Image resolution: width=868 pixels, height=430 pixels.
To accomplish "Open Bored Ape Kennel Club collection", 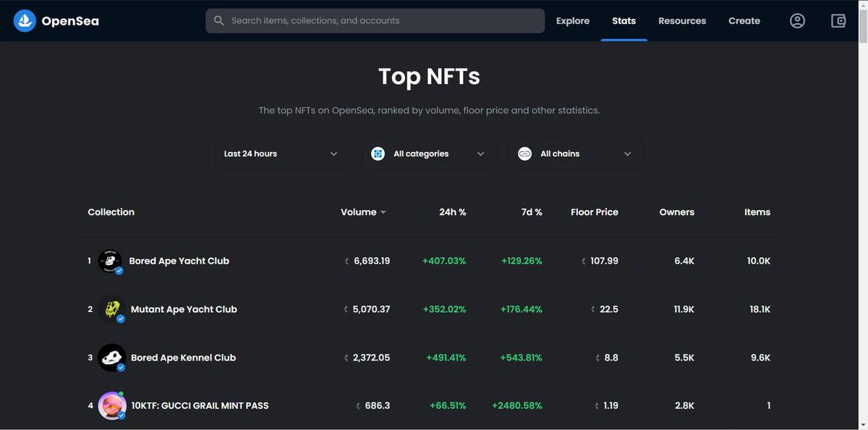I will pos(184,358).
